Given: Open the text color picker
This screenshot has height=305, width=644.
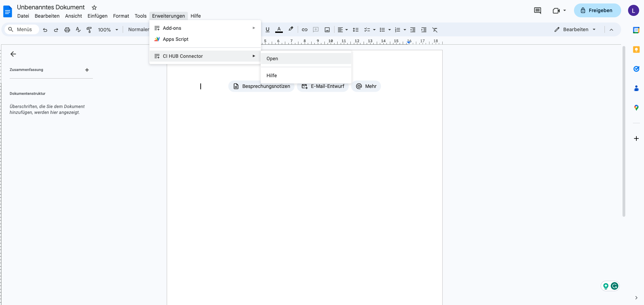Looking at the screenshot, I should [279, 30].
